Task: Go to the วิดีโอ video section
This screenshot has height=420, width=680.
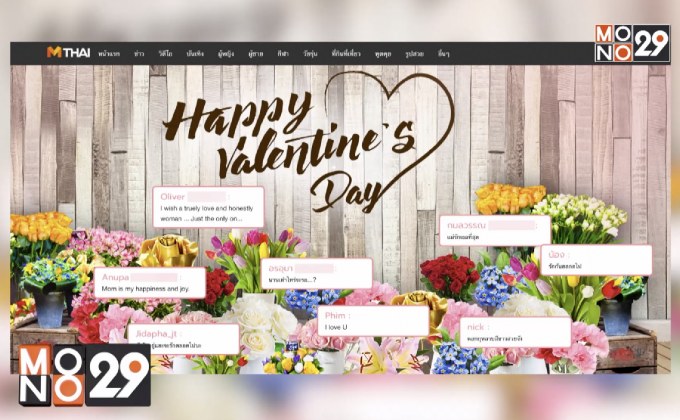Action: click(x=166, y=54)
